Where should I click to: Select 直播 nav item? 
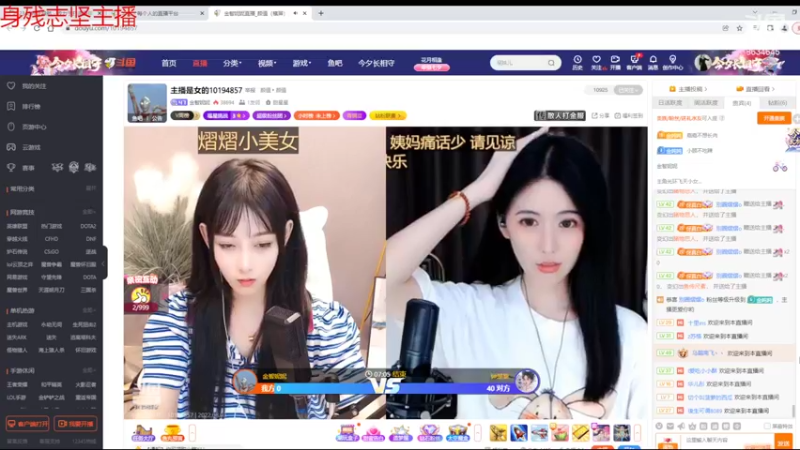tap(199, 63)
